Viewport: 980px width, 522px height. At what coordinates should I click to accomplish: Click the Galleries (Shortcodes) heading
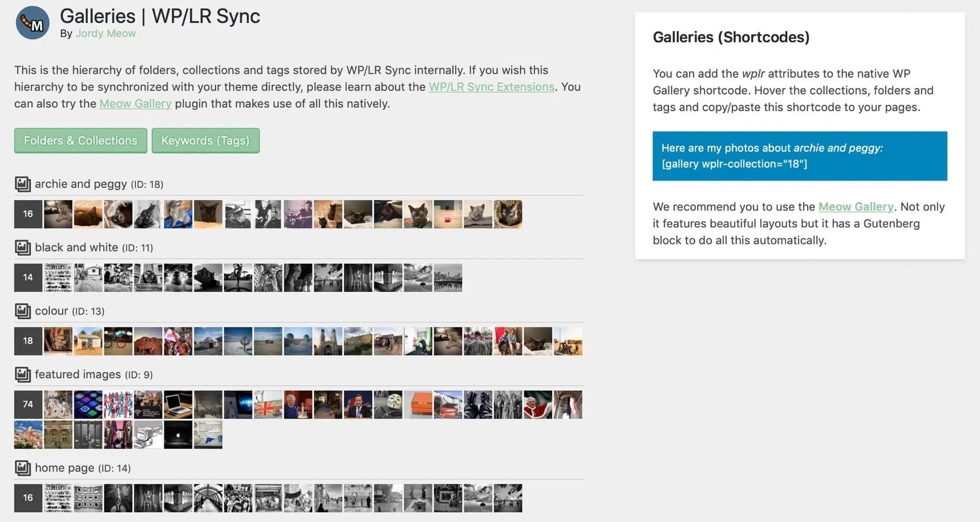click(x=731, y=37)
